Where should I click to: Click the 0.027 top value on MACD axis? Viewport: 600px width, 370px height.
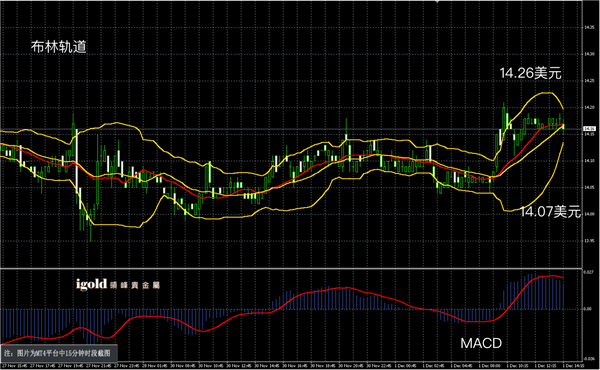(589, 272)
